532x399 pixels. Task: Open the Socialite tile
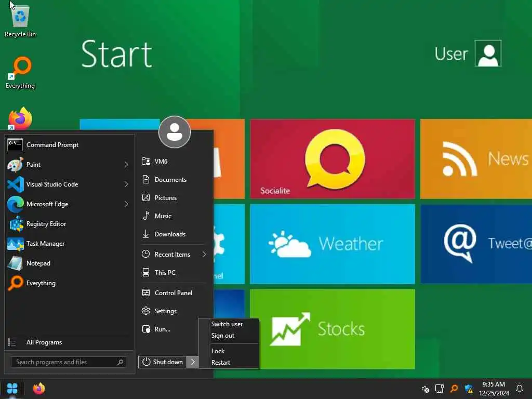[x=332, y=159]
